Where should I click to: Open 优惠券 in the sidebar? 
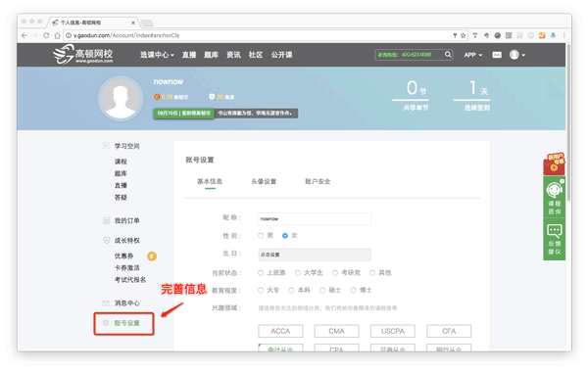point(124,255)
